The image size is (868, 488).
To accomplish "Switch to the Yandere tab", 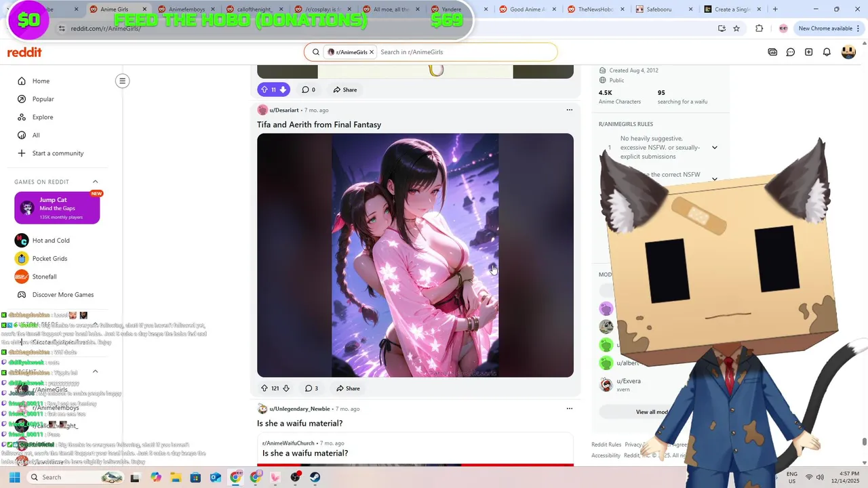I will pyautogui.click(x=452, y=9).
